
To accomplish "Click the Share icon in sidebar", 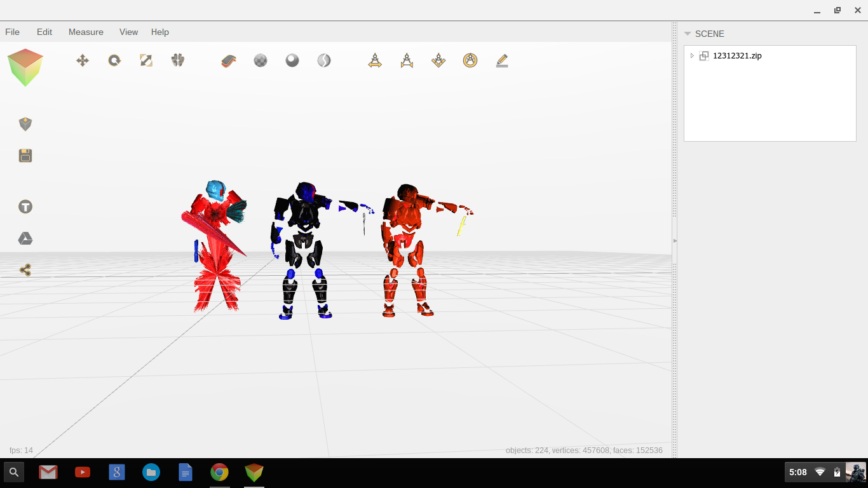I will tap(25, 270).
